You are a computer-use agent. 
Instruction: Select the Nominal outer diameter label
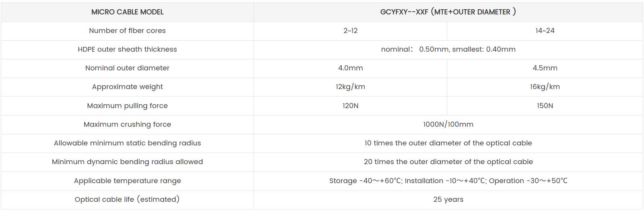tap(127, 68)
